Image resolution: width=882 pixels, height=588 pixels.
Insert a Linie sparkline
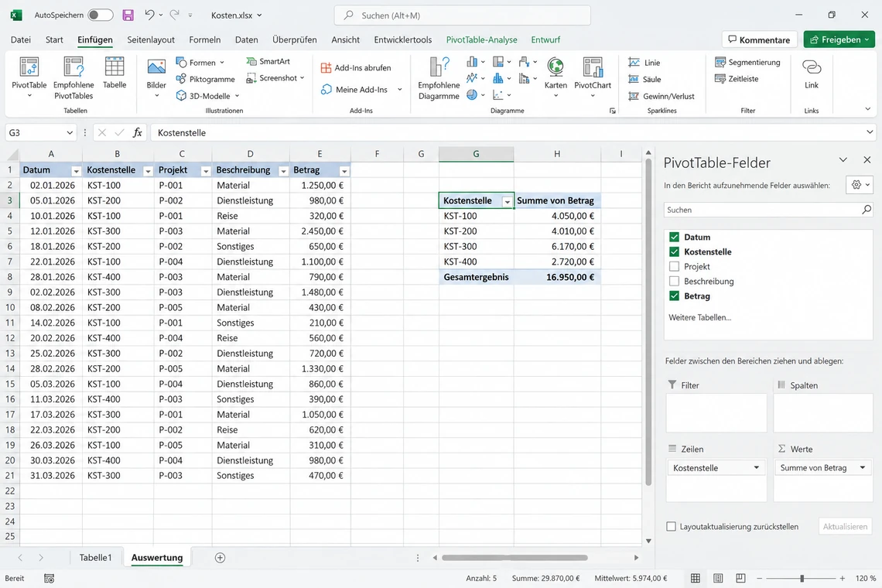644,63
